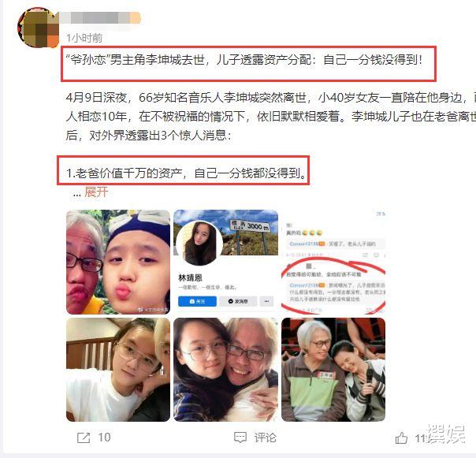Viewport: 476px width, 458px height.
Task: Click the blue 关注 follow button in thumbnail
Action: (197, 301)
